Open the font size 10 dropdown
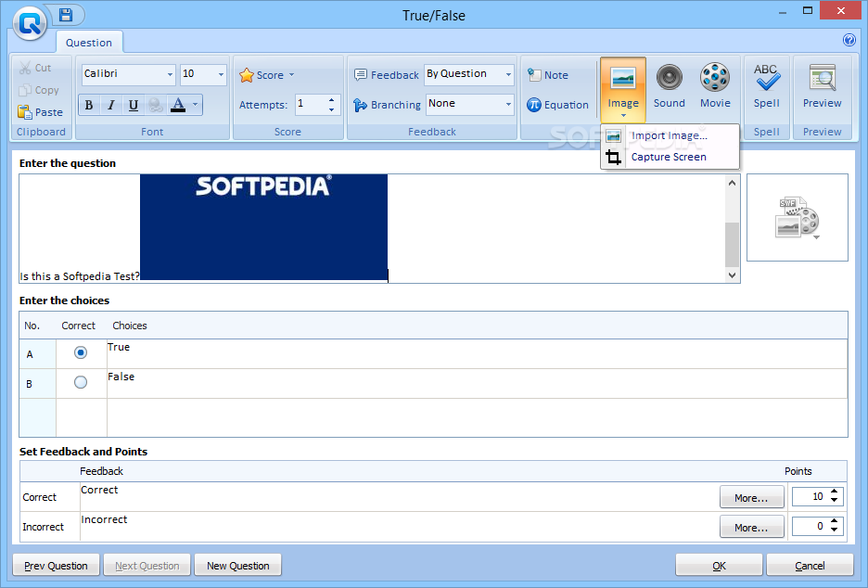This screenshot has width=868, height=588. pyautogui.click(x=221, y=74)
